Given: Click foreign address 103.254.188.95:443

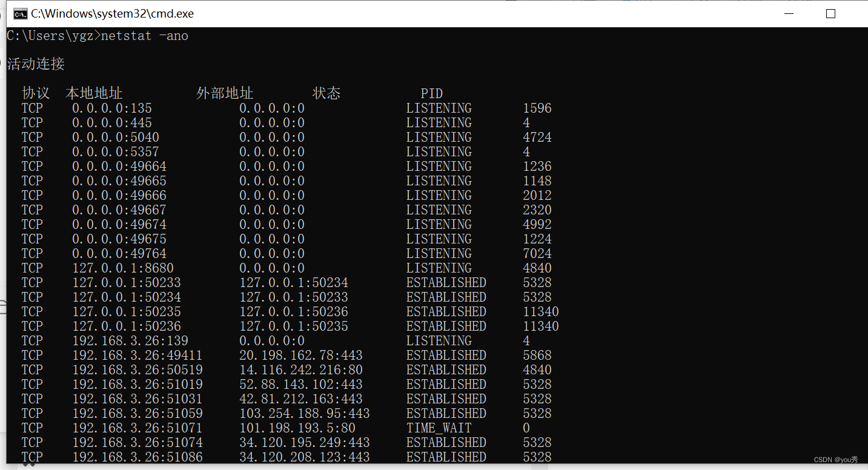Looking at the screenshot, I should coord(305,414).
